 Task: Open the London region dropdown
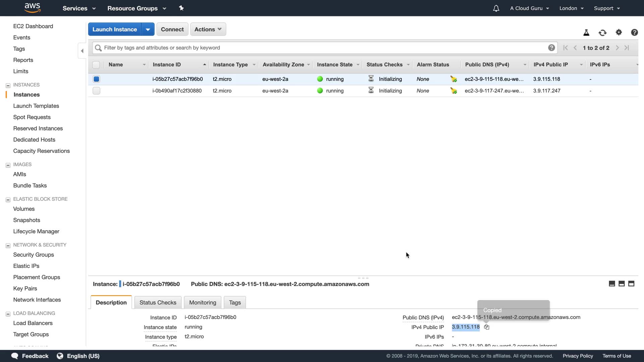point(571,8)
